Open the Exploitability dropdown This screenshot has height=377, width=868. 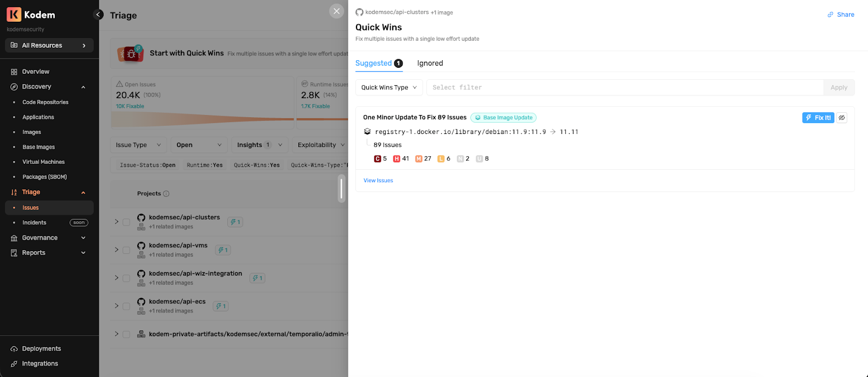coord(320,145)
